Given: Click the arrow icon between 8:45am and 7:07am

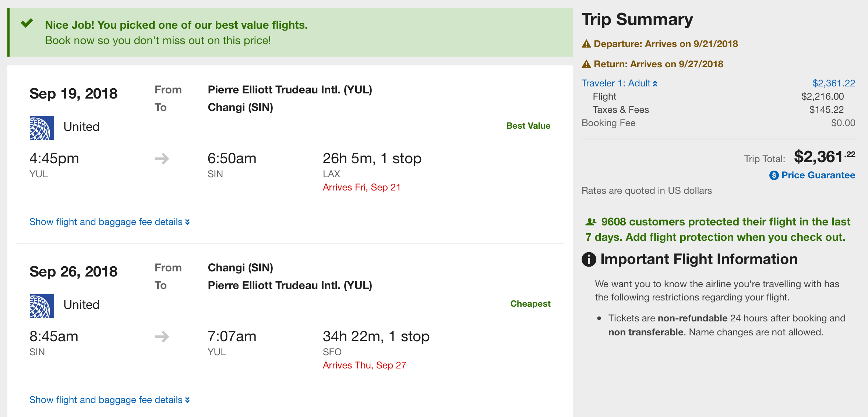Looking at the screenshot, I should tap(162, 336).
